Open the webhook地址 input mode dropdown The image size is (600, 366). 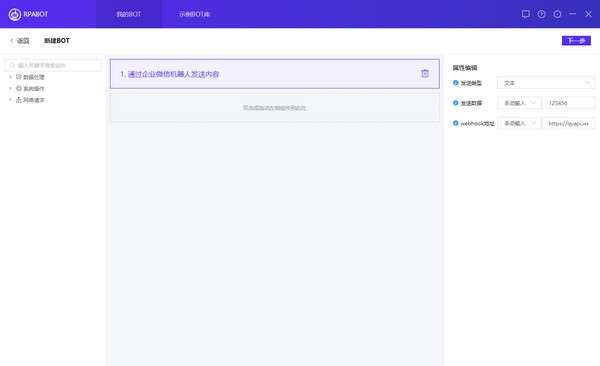pos(519,123)
